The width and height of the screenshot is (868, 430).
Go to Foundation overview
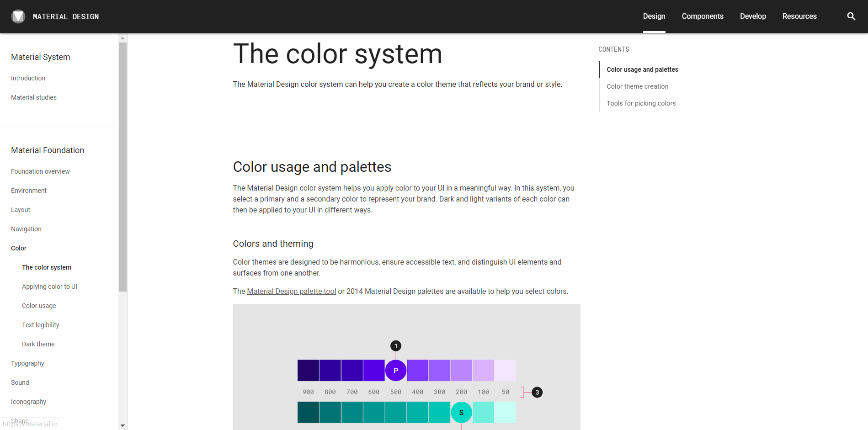coord(40,171)
